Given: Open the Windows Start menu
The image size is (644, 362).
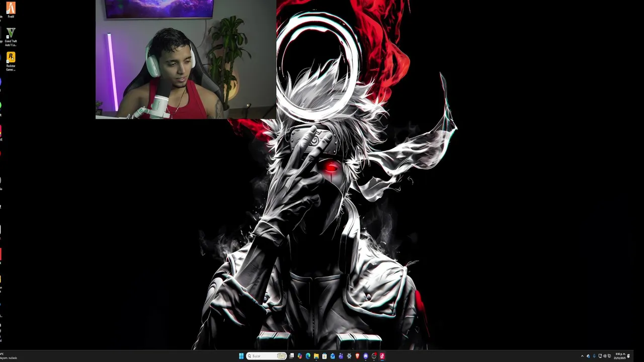Looking at the screenshot, I should coord(242,356).
